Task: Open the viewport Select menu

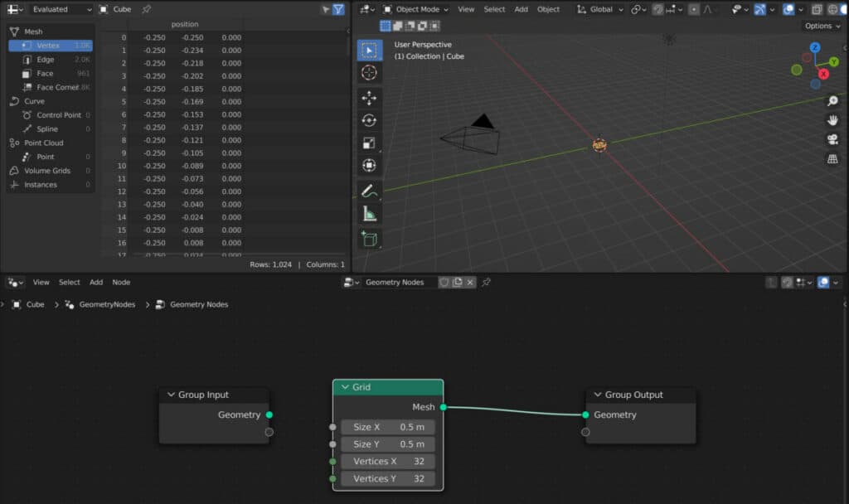Action: pyautogui.click(x=494, y=9)
